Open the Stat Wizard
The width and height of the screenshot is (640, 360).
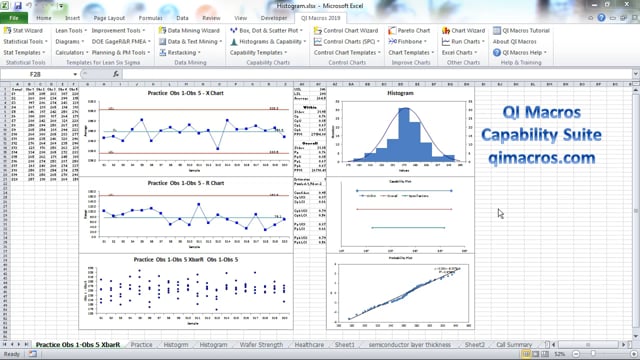point(23,31)
